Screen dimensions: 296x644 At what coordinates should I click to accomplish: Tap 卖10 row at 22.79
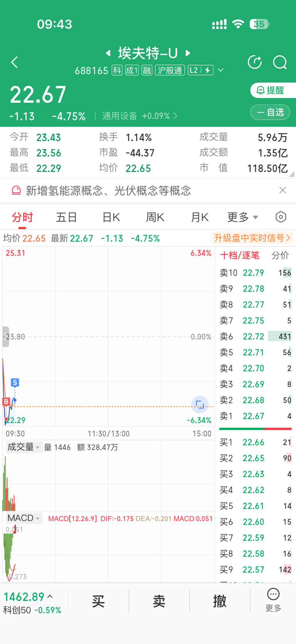coord(255,273)
